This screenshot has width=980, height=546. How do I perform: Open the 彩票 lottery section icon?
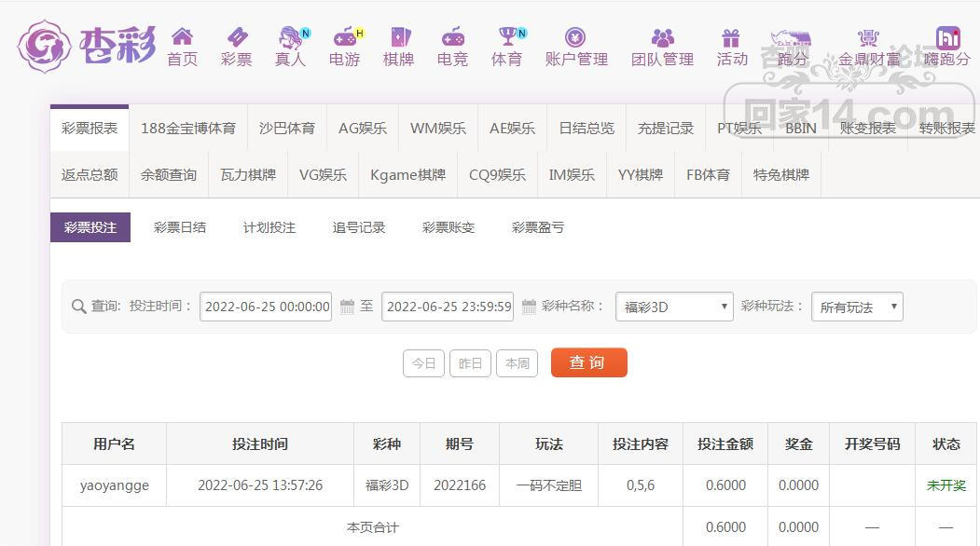click(x=237, y=39)
